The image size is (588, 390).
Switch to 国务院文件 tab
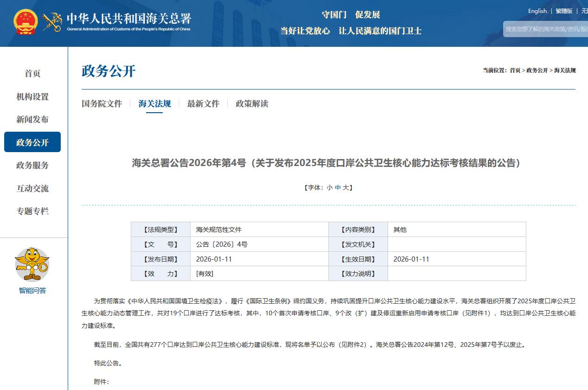coord(102,103)
